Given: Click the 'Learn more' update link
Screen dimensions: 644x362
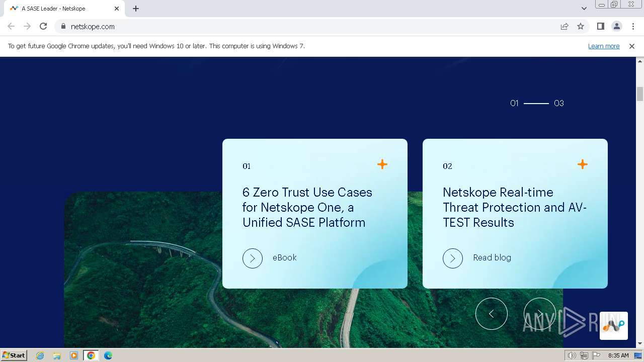Looking at the screenshot, I should (x=604, y=46).
